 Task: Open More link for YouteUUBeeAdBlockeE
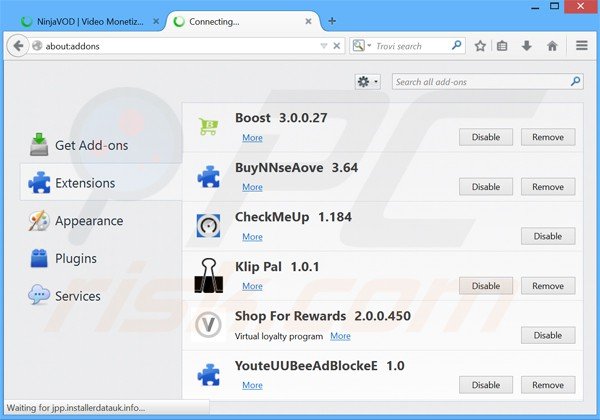click(x=253, y=385)
